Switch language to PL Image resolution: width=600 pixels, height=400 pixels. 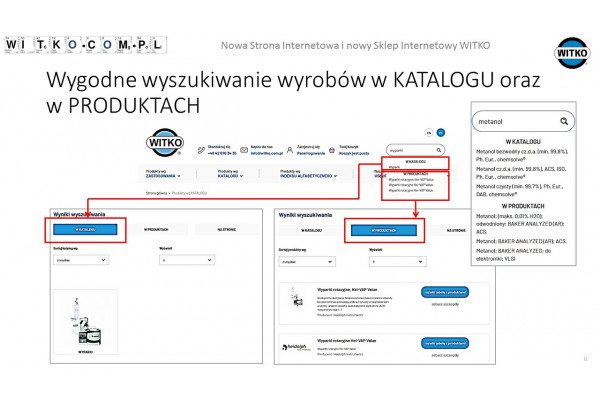click(x=441, y=132)
